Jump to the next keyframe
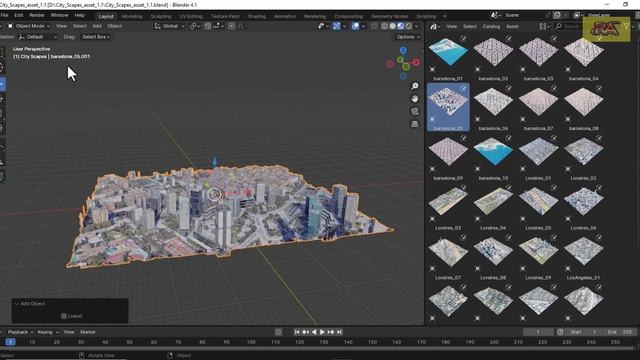Screen dimensions: 640x360 331,332
